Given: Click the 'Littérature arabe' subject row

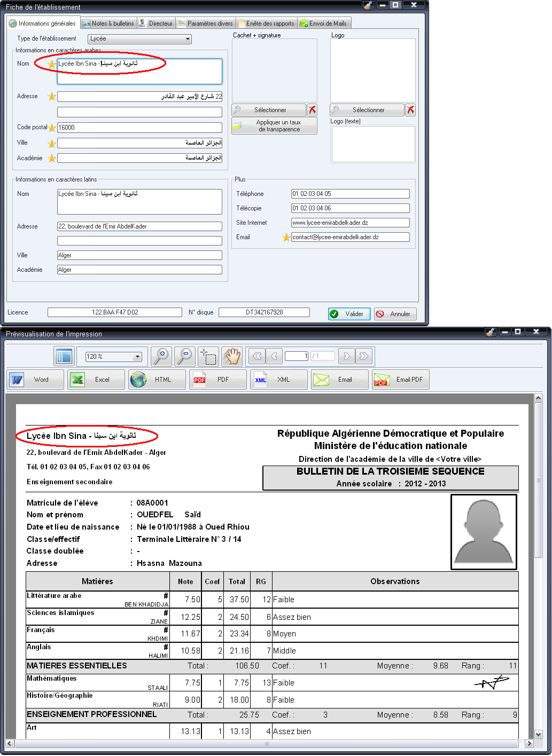Looking at the screenshot, I should tap(272, 600).
